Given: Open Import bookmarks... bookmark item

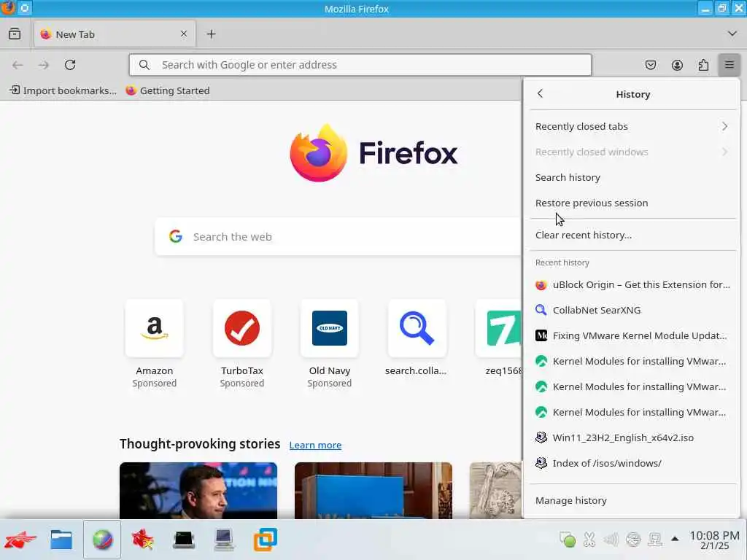Looking at the screenshot, I should (63, 90).
